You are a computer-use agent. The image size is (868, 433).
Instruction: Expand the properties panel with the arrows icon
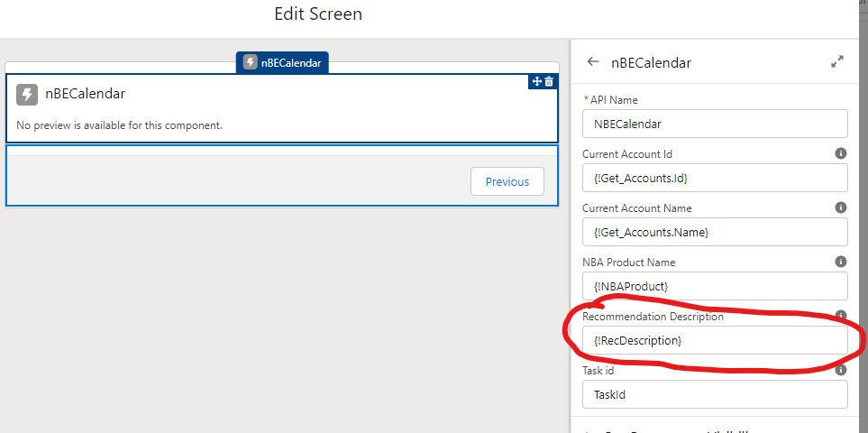tap(837, 62)
